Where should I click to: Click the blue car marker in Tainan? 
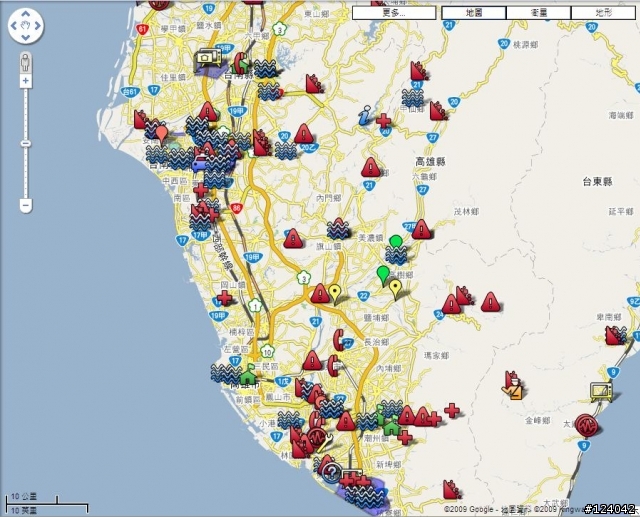[200, 163]
